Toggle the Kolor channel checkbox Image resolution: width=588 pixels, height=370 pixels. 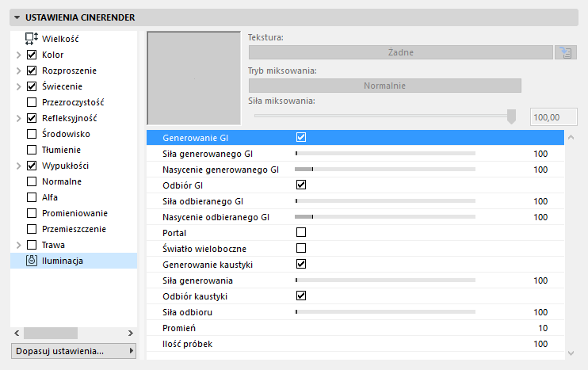(x=32, y=55)
